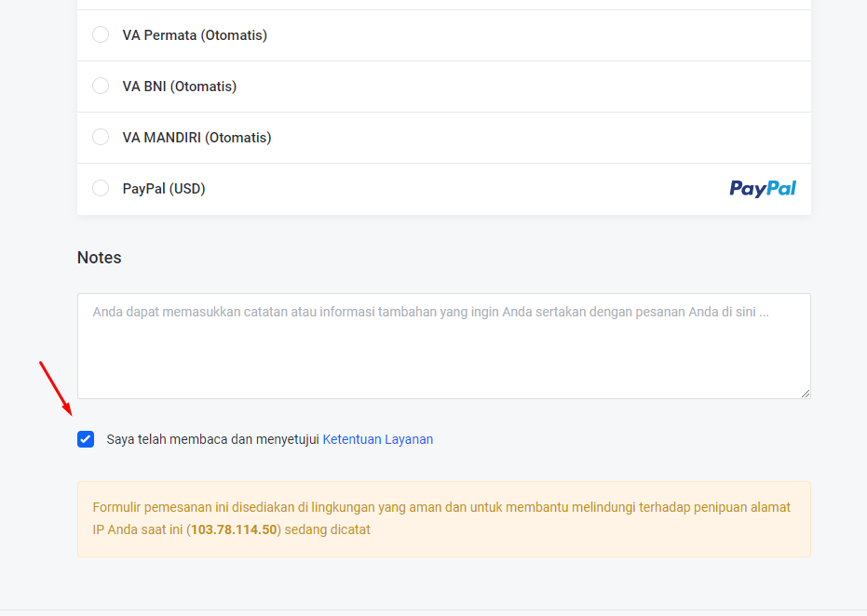Uncheck the terms of service agreement checkbox
Screen dimensions: 867x616
[x=86, y=439]
